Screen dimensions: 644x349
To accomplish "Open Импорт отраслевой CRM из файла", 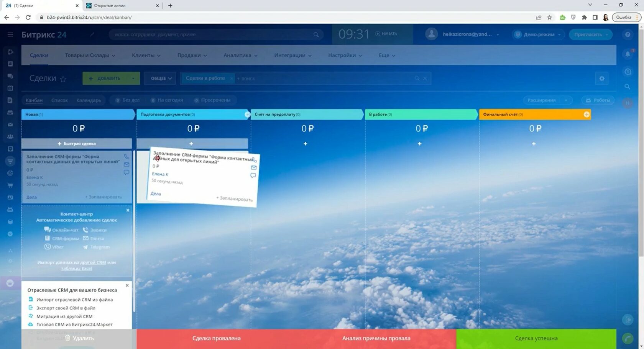I will coord(74,300).
